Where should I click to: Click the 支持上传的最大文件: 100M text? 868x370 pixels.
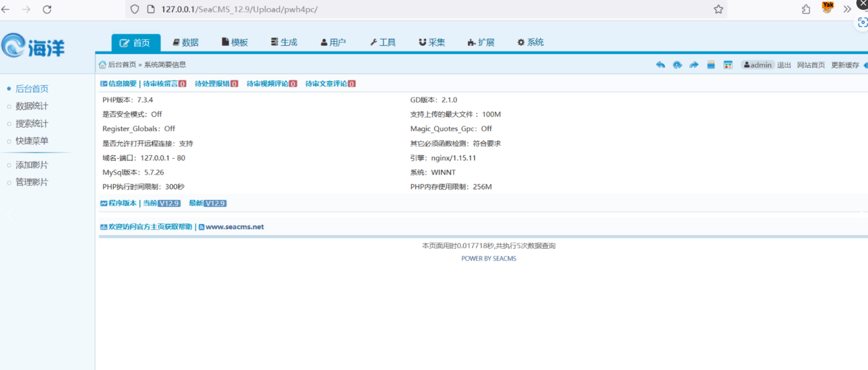(x=455, y=115)
